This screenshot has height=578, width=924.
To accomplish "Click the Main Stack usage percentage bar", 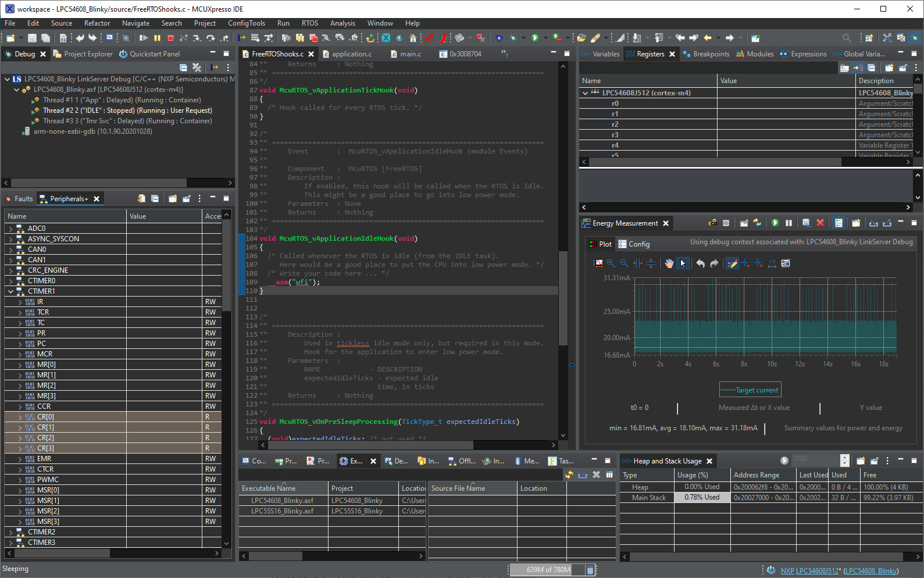I will click(702, 498).
